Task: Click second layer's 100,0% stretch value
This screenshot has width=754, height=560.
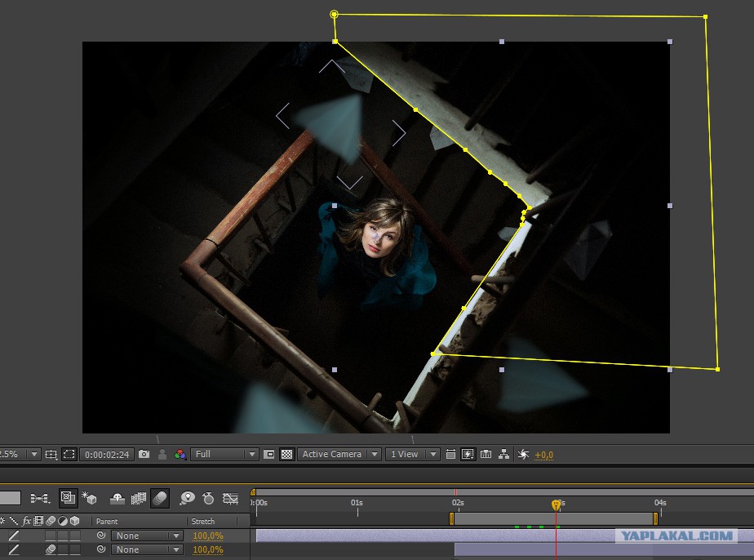Action: click(208, 549)
